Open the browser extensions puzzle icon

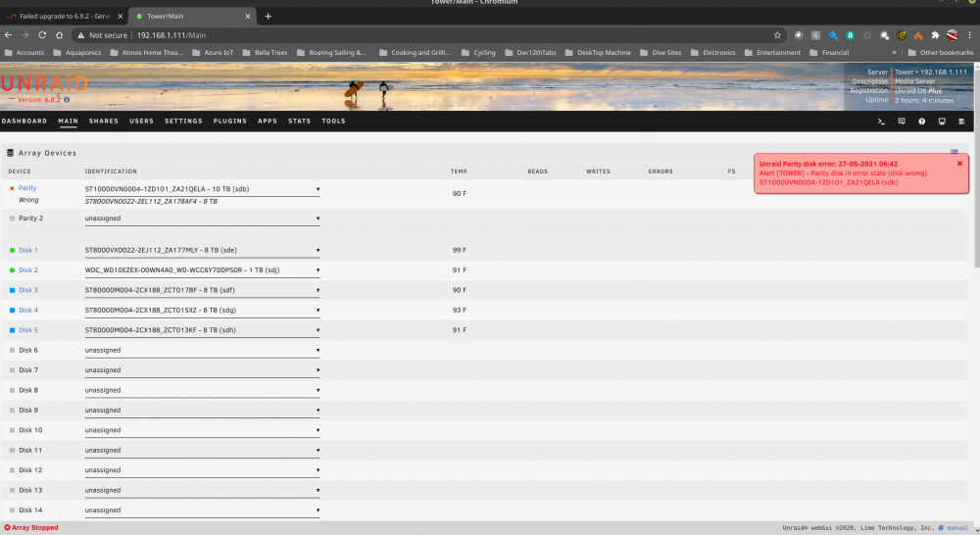pyautogui.click(x=935, y=35)
